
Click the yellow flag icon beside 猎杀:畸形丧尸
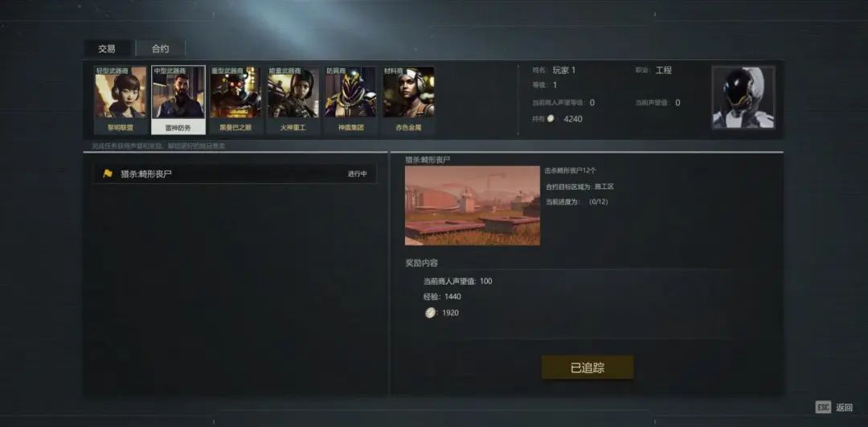(108, 174)
